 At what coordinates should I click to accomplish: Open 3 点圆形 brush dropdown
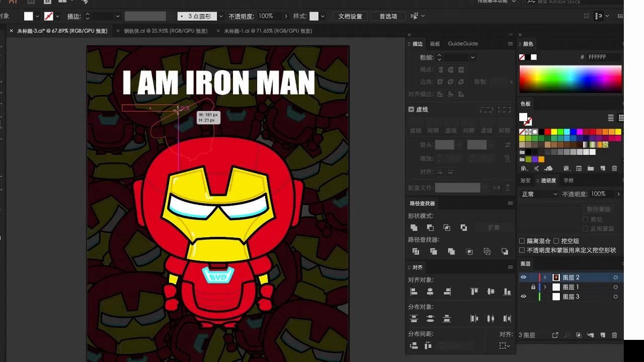coord(221,16)
